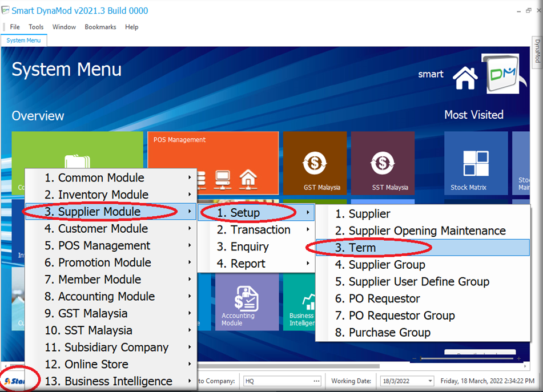543x392 pixels.
Task: Open the GST Malaysia tile
Action: (315, 163)
